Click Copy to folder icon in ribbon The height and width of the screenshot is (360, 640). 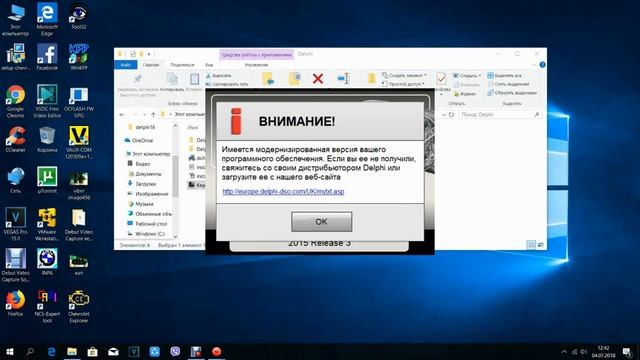click(294, 78)
